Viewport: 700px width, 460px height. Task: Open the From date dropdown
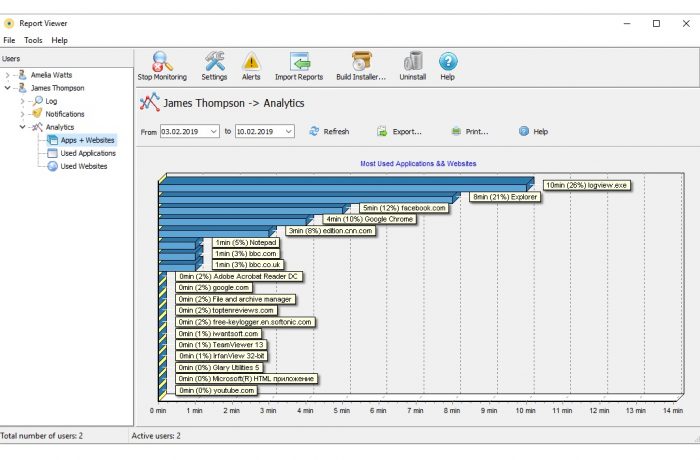[213, 131]
